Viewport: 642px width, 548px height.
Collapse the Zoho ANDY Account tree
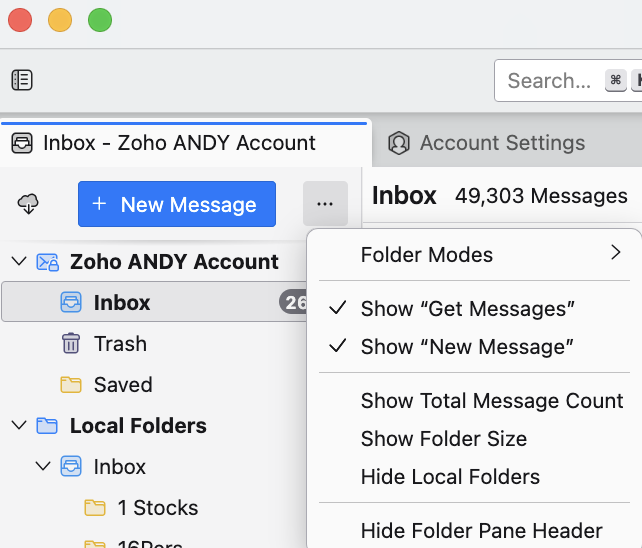click(x=18, y=262)
